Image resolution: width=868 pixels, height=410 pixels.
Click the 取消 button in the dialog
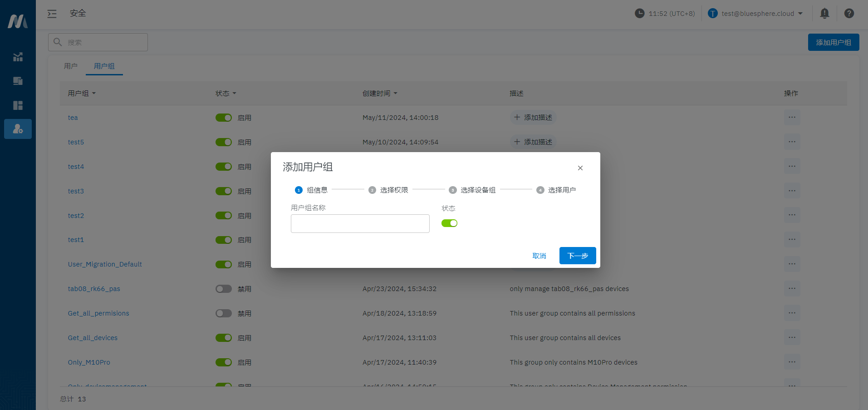(539, 256)
